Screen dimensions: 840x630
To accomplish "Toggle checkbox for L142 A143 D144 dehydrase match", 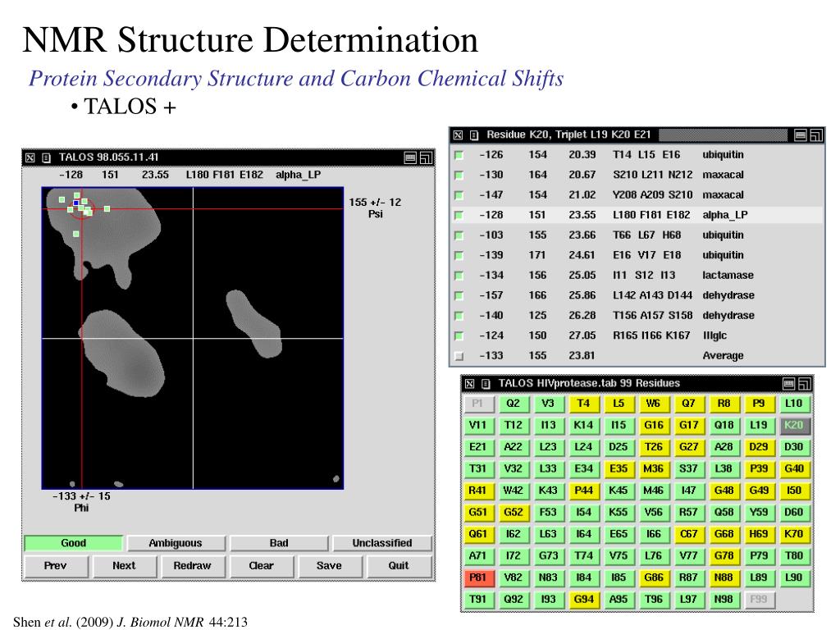I will [x=459, y=295].
